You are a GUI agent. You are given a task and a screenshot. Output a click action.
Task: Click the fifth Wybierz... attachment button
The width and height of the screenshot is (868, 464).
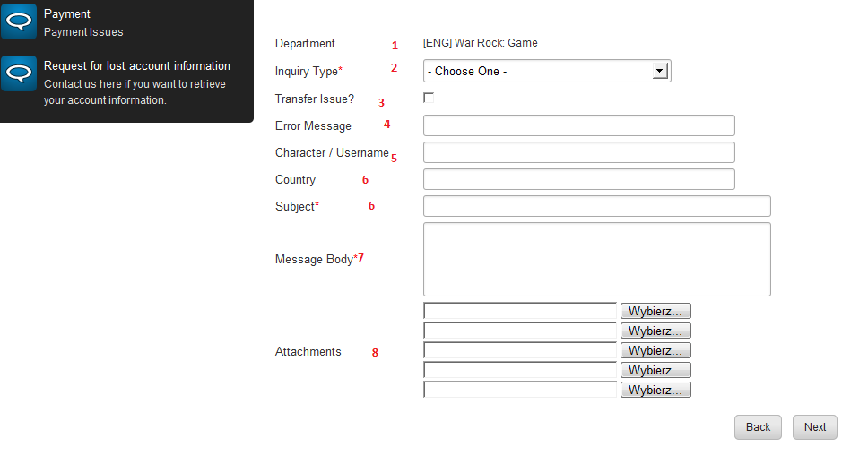(x=655, y=390)
